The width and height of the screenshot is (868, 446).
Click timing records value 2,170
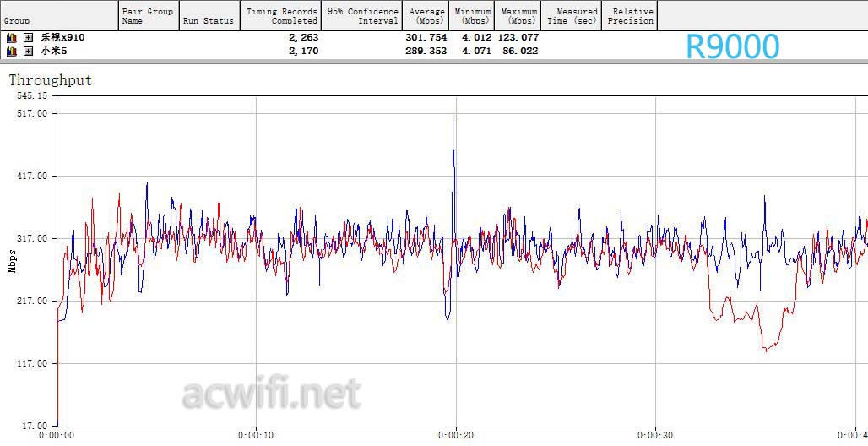(303, 51)
